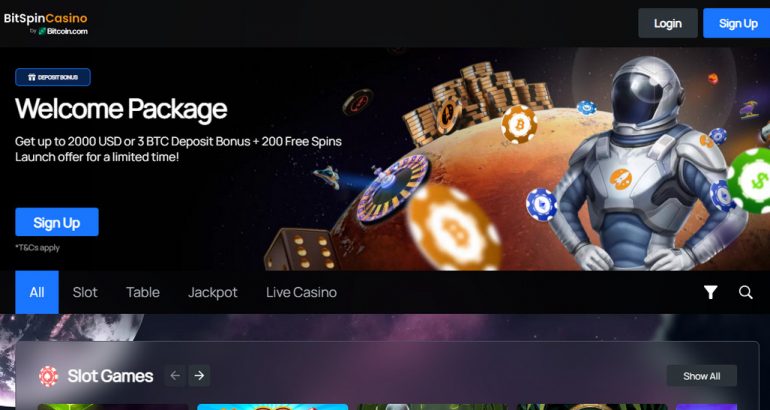Click the red chip icon beside Slot Games

coord(48,376)
